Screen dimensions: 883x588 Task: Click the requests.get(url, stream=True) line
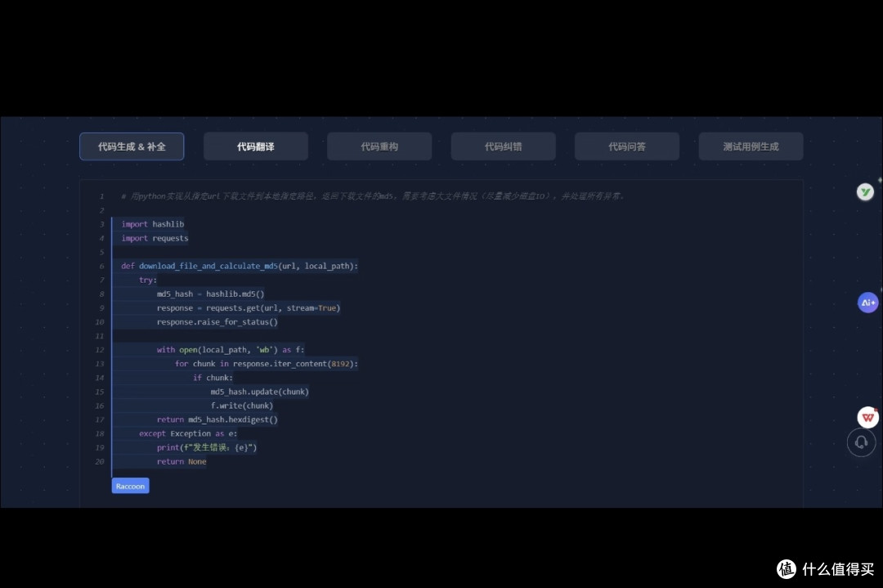(x=249, y=308)
